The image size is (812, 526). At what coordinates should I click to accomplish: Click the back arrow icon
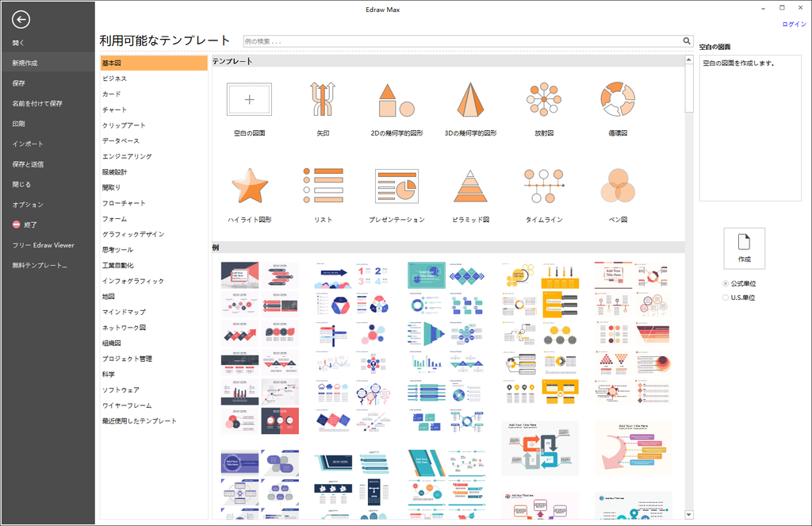[21, 20]
